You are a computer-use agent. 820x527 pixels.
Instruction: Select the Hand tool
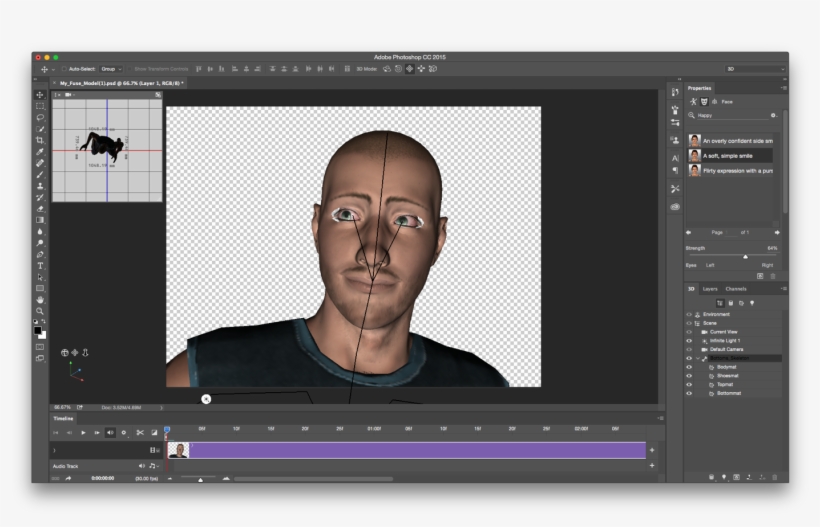(40, 300)
